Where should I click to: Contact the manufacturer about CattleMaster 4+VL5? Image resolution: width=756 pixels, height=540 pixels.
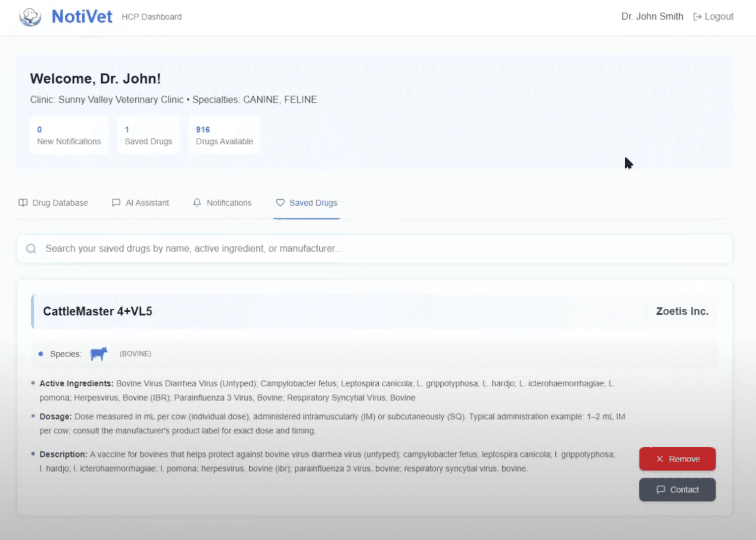tap(677, 489)
